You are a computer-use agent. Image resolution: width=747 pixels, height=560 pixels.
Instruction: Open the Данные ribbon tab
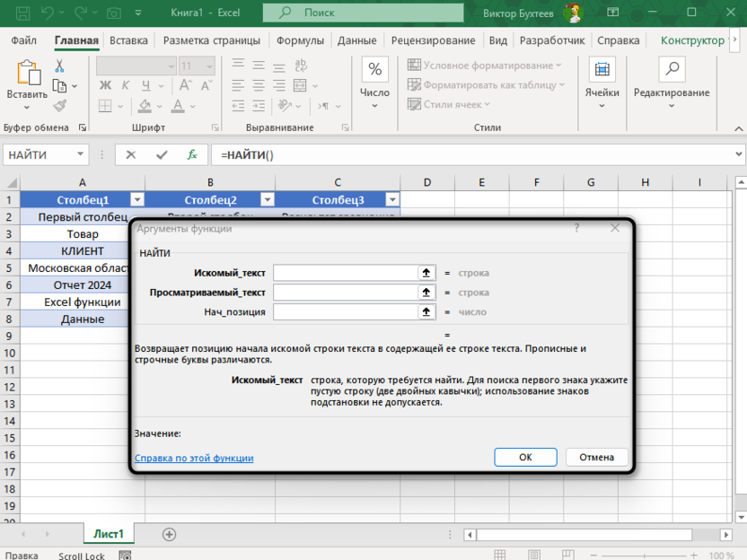coord(356,40)
